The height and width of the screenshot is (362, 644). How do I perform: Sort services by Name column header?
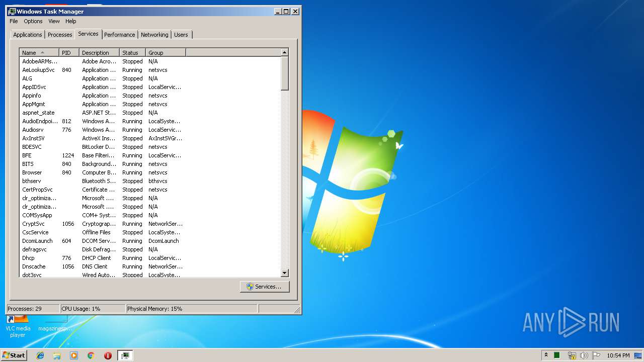[x=39, y=52]
